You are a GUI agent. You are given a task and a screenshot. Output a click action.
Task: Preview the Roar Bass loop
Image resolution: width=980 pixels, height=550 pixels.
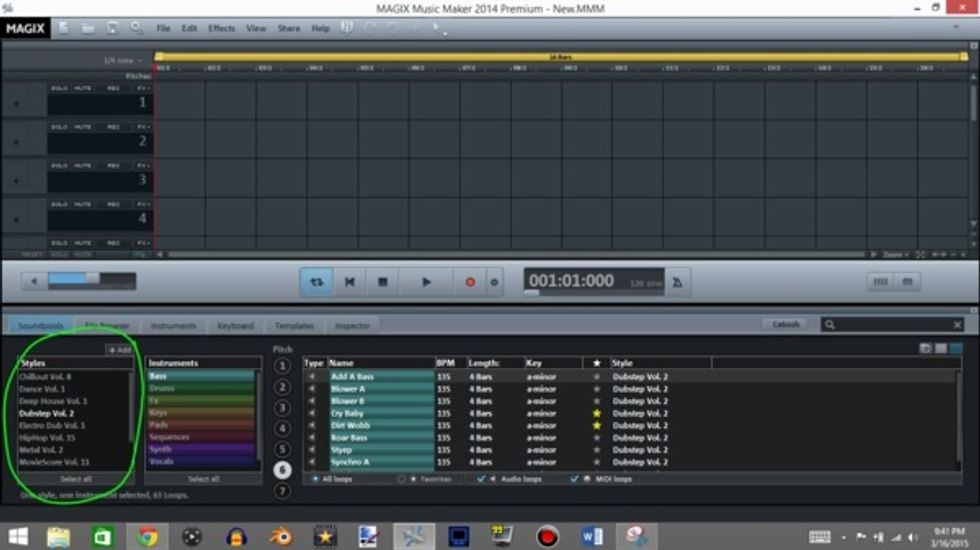pyautogui.click(x=312, y=438)
